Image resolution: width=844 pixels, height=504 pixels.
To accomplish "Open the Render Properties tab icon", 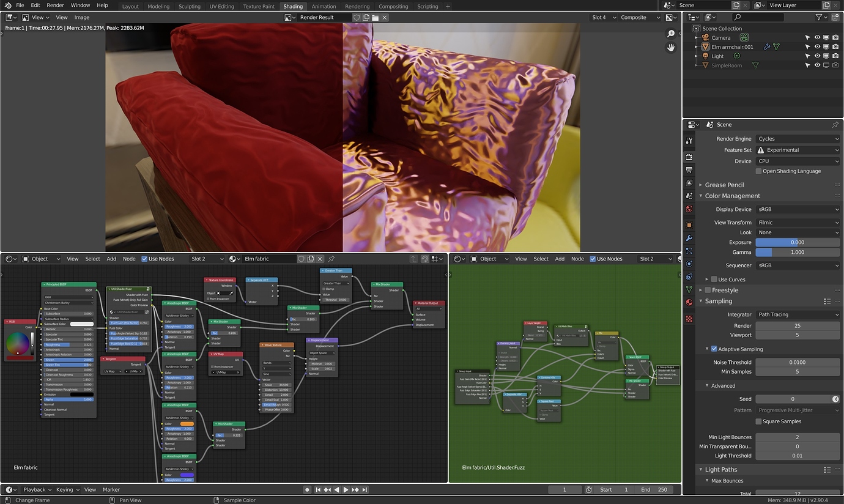I will pos(689,156).
